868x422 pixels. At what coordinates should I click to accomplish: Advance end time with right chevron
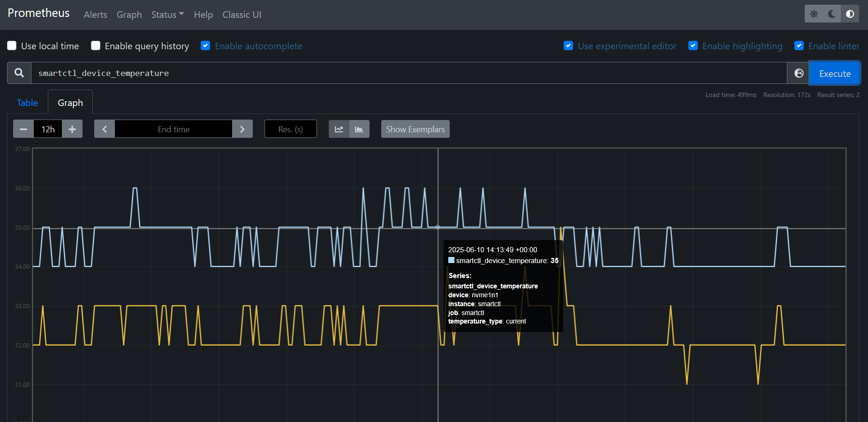pos(242,129)
